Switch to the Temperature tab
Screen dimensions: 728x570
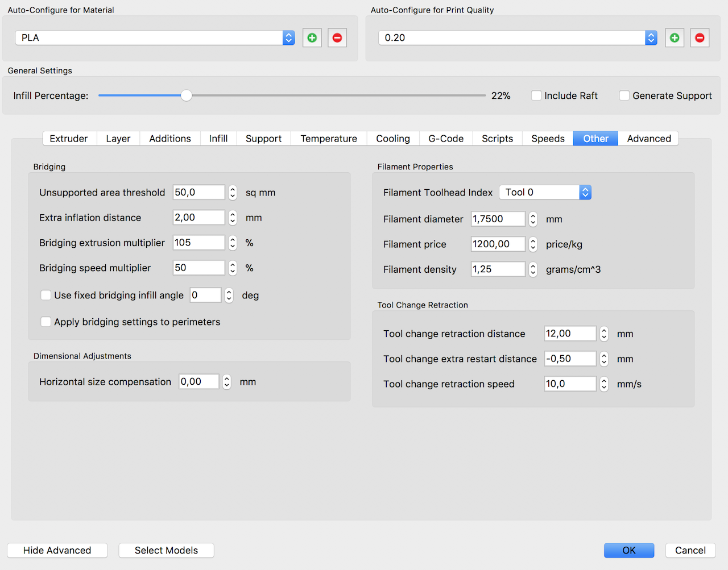pyautogui.click(x=329, y=139)
